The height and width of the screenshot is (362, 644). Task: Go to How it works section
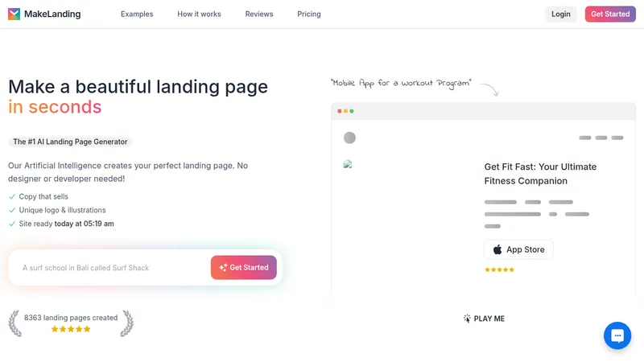point(199,14)
